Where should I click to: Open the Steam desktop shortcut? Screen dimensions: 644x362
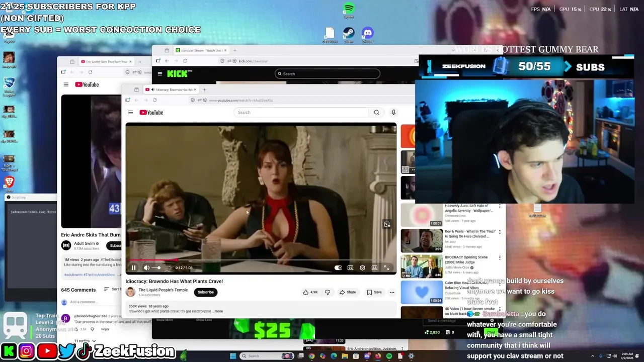coord(349,35)
